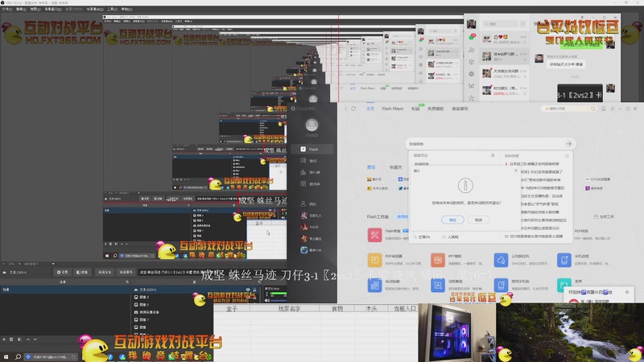Viewport: 644px width, 362px height.
Task: Click the 全部工具 link
Action: 604,216
